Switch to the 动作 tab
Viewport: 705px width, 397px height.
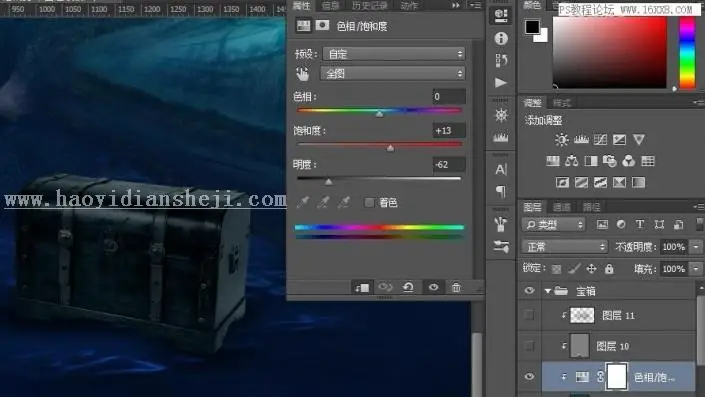[409, 5]
